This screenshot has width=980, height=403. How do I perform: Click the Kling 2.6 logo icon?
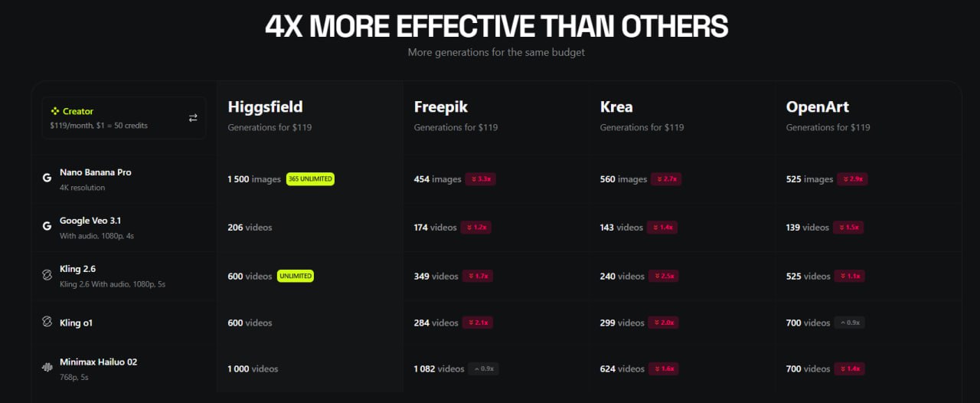coord(47,274)
